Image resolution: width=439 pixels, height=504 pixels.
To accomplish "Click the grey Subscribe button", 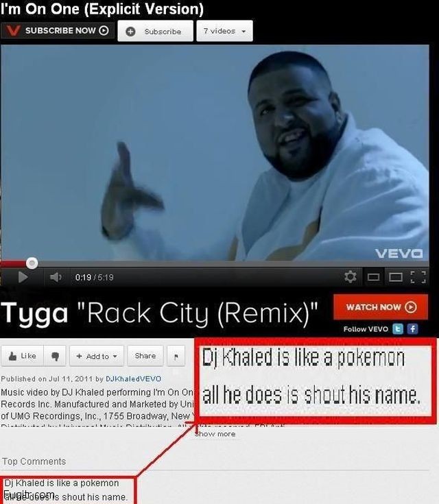I will [155, 31].
